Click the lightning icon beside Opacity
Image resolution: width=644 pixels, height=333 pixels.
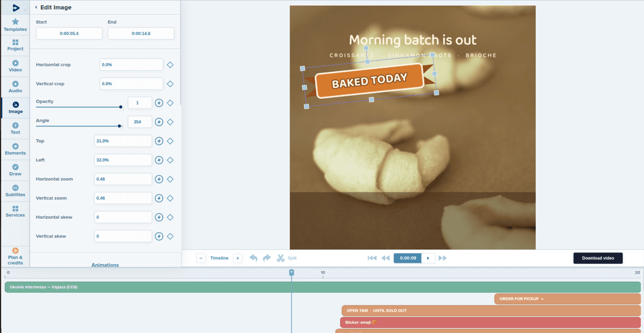click(159, 103)
